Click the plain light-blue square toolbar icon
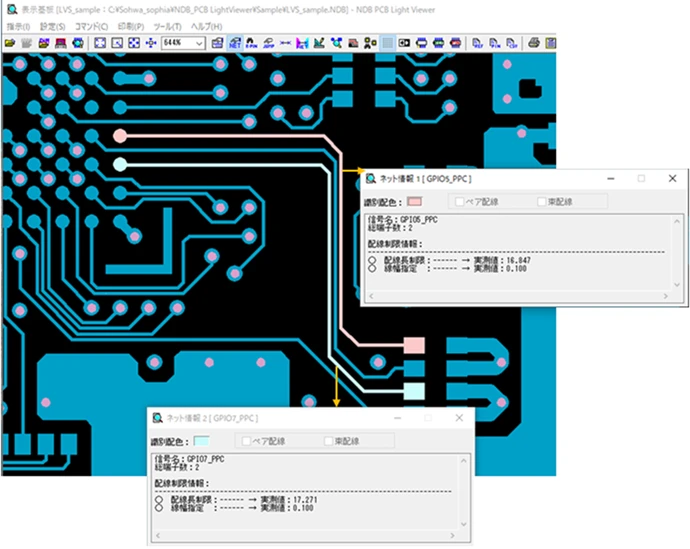The image size is (690, 549). (x=388, y=43)
